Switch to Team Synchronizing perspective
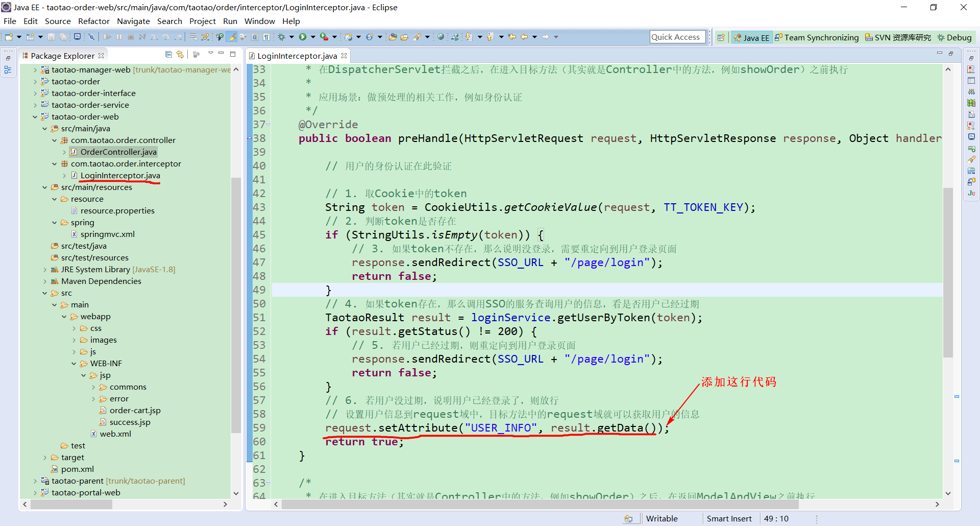This screenshot has height=526, width=980. point(817,37)
